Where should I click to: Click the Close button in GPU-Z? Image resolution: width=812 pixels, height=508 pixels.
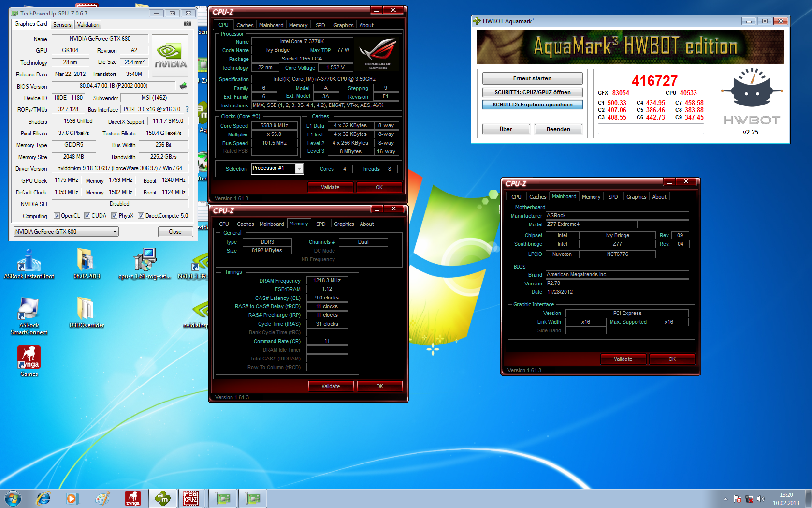coord(175,232)
